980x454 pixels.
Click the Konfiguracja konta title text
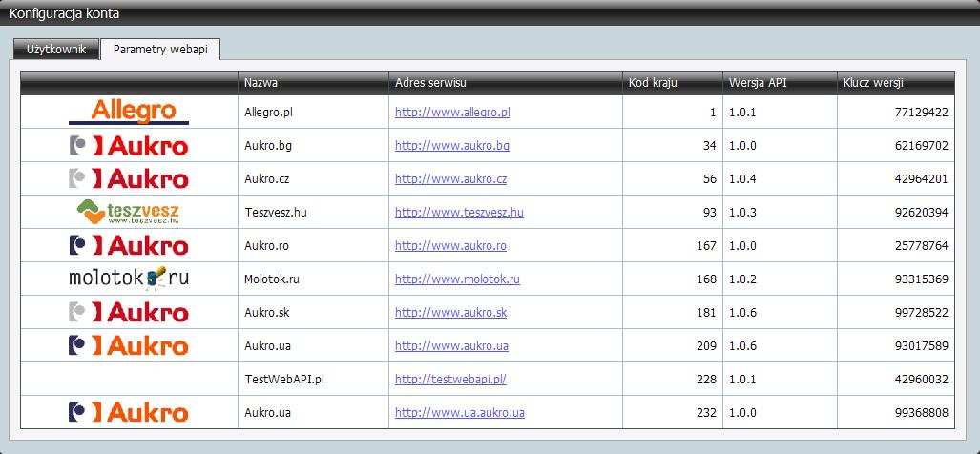point(64,12)
